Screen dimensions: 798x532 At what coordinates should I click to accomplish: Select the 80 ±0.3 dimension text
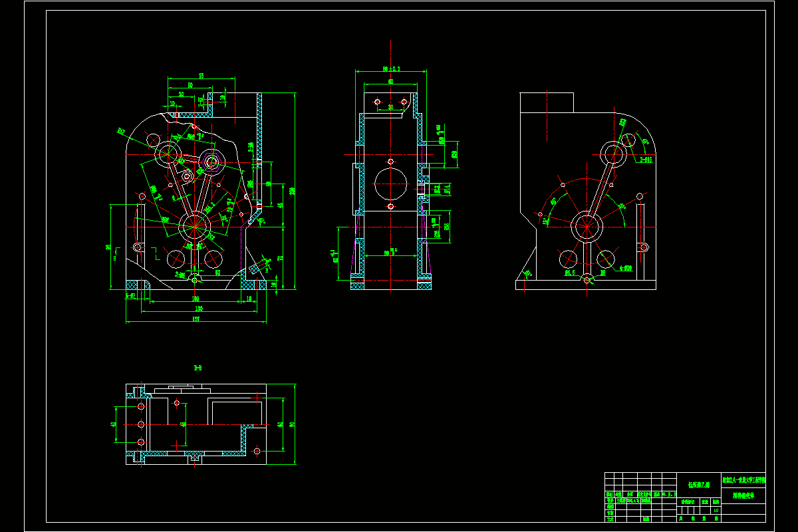390,68
